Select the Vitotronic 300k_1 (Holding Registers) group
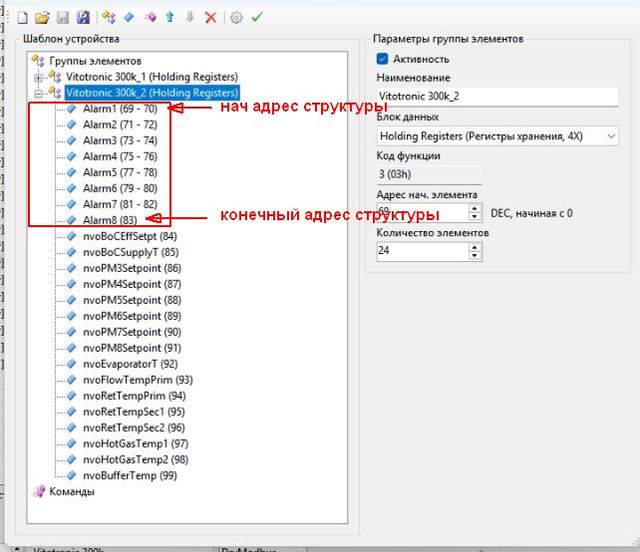Image resolution: width=640 pixels, height=552 pixels. [152, 77]
